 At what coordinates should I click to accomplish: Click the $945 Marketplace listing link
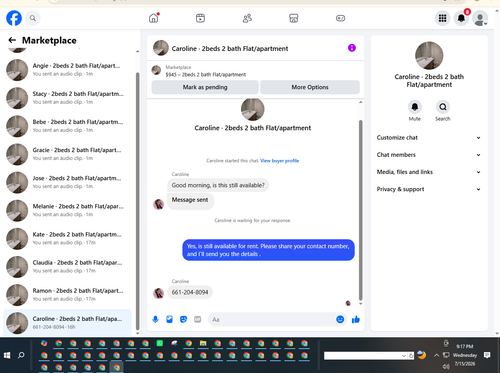click(x=206, y=75)
